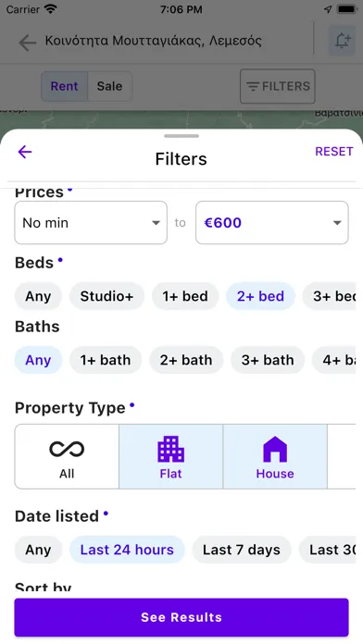Select the House property type icon
The image size is (363, 644).
[275, 449]
